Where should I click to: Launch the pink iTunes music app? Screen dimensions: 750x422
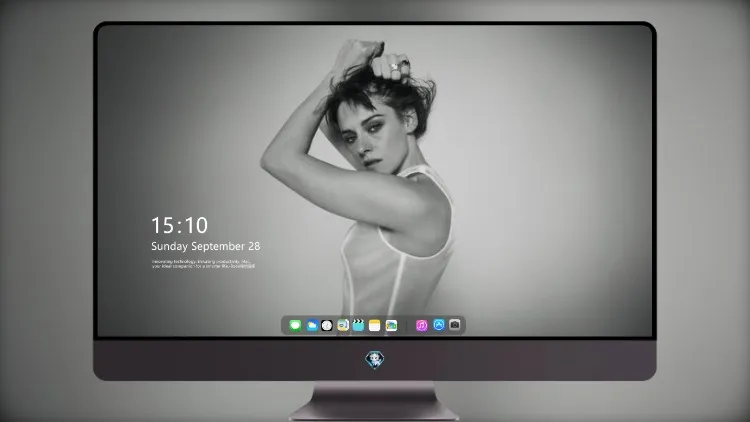pos(421,325)
